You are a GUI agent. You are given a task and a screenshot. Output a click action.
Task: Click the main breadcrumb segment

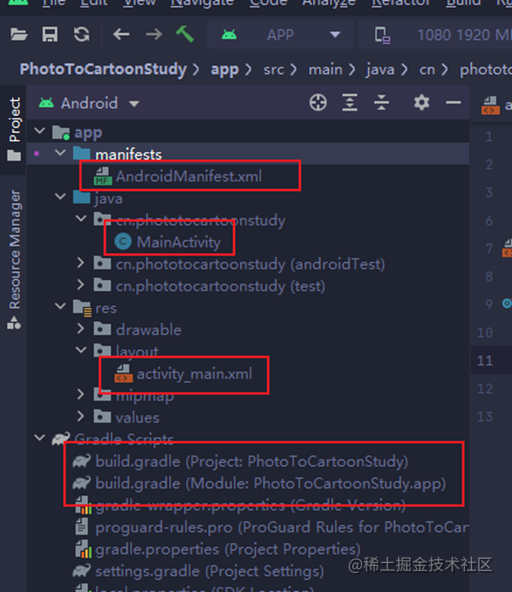click(x=325, y=70)
